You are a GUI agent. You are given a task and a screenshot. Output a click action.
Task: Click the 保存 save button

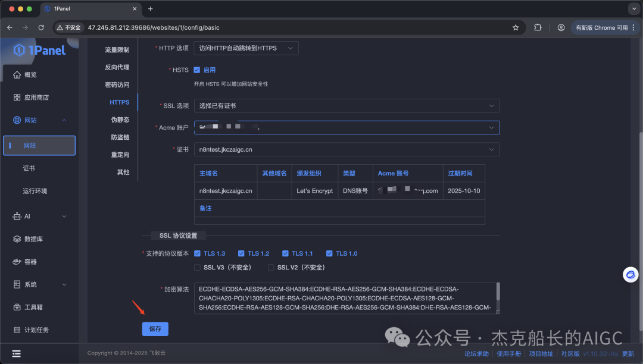(x=155, y=329)
